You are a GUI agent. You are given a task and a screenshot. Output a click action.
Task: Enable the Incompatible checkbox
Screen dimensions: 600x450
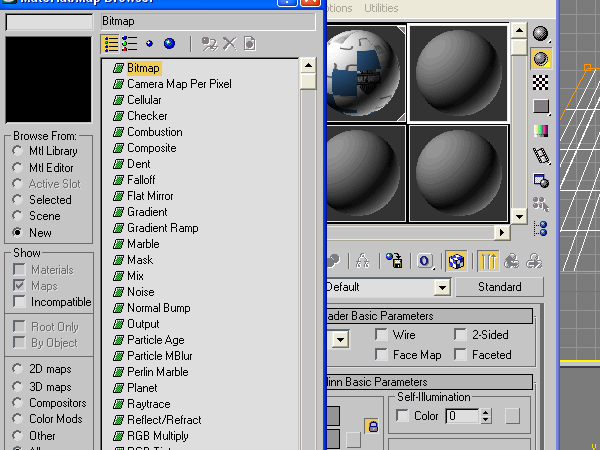[x=20, y=302]
